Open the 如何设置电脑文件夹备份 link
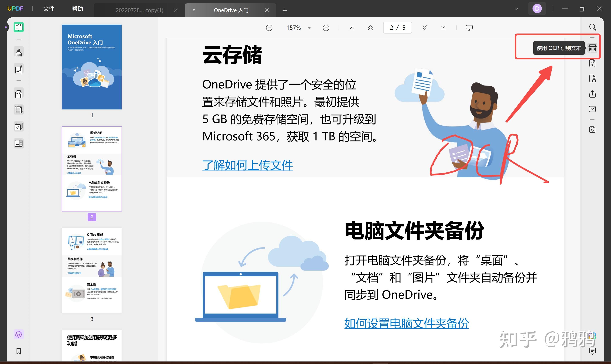611x364 pixels. (406, 323)
